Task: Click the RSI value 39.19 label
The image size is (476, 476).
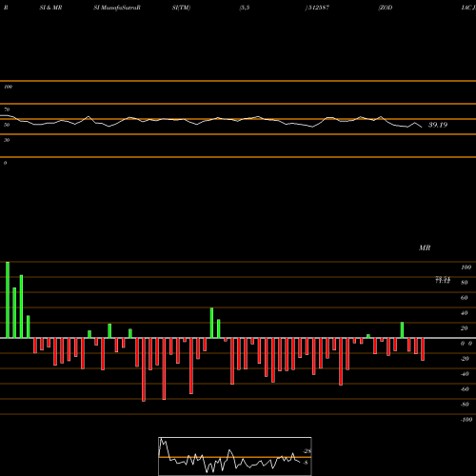Action: [438, 125]
